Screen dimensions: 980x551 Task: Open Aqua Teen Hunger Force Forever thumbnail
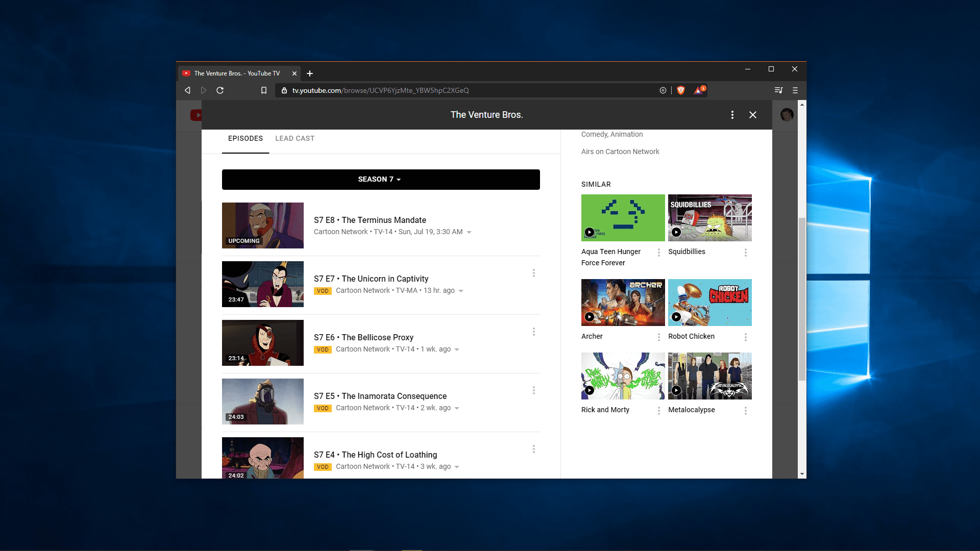click(x=623, y=218)
